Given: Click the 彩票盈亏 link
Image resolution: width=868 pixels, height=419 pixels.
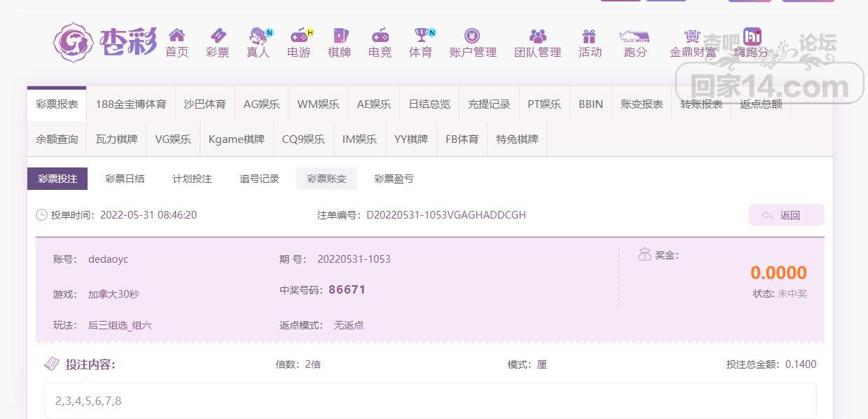Looking at the screenshot, I should pos(394,179).
